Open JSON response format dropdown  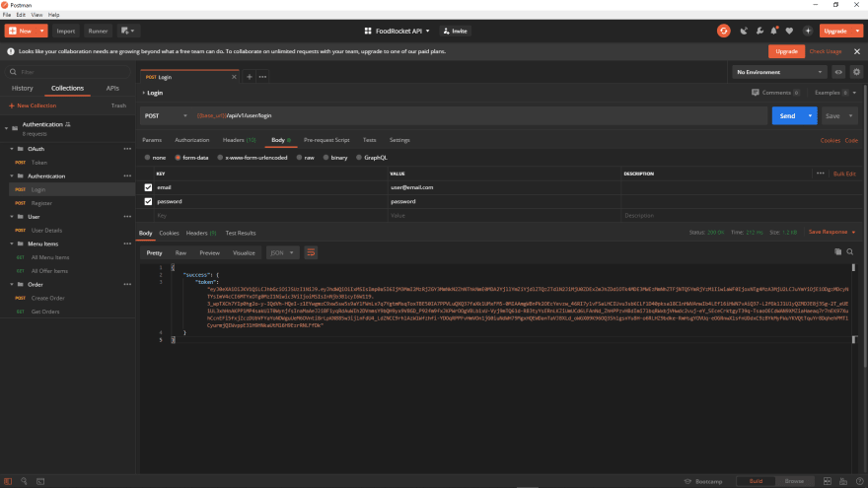click(282, 252)
